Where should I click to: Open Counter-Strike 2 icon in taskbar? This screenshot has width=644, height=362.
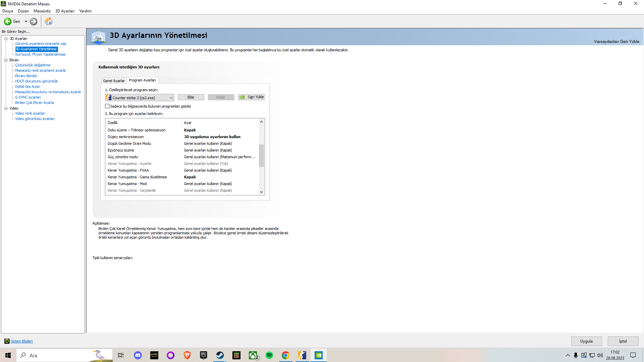tap(302, 355)
